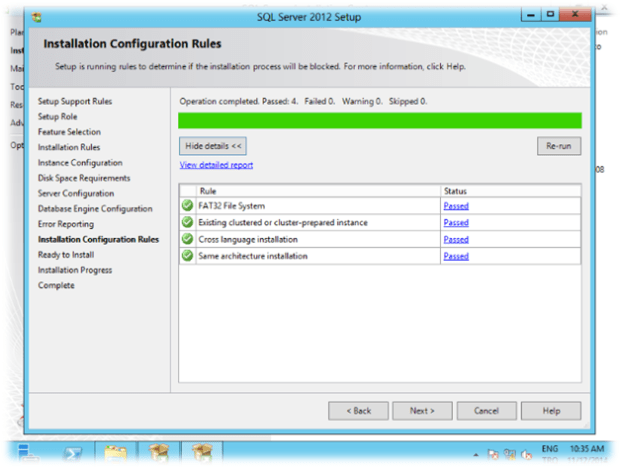The width and height of the screenshot is (620, 467).
Task: Click check icon for Same architecture installation
Action: (187, 257)
